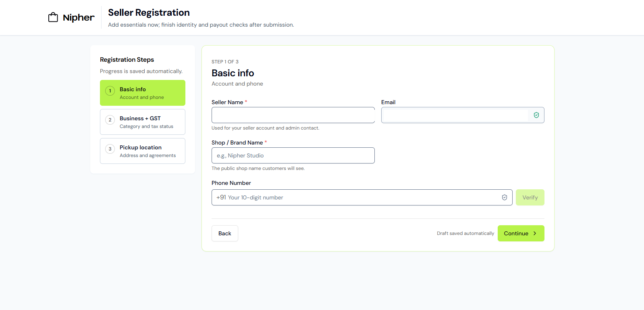
Task: Go back using the Back button
Action: (225, 233)
